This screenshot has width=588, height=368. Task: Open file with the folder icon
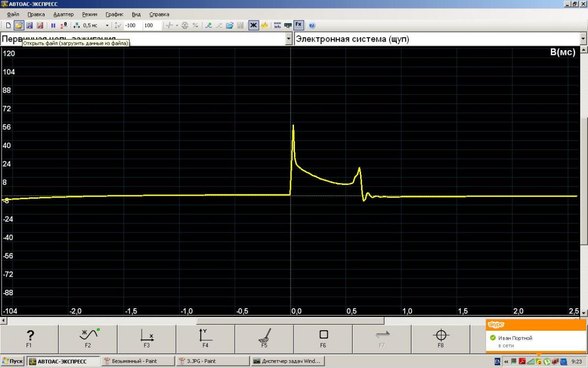(x=19, y=25)
